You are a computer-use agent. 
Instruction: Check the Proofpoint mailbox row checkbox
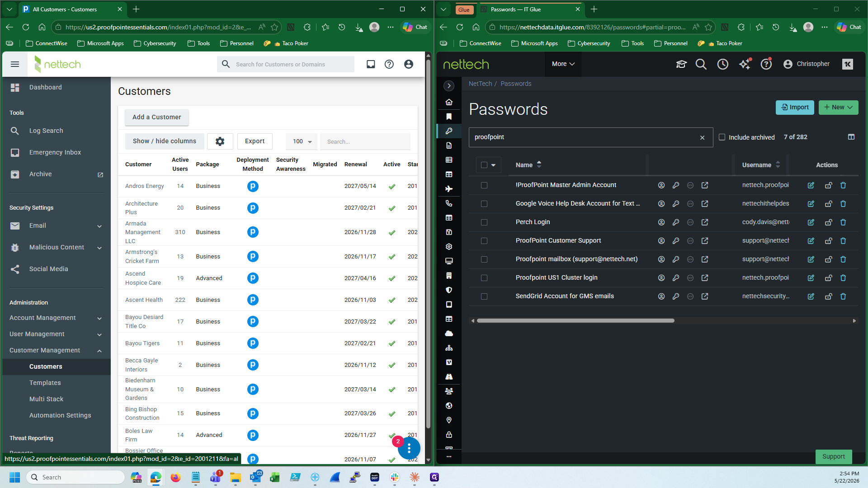[x=484, y=259]
